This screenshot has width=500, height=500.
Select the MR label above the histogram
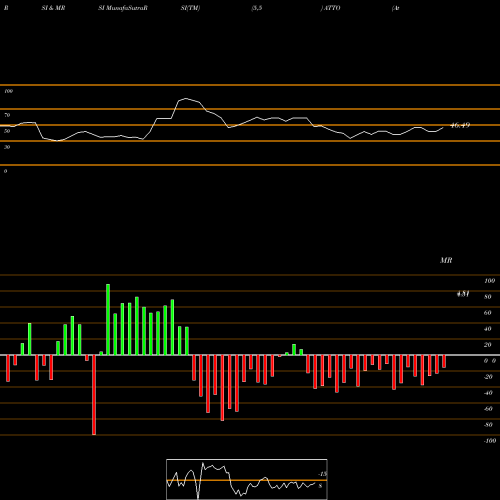point(446,260)
